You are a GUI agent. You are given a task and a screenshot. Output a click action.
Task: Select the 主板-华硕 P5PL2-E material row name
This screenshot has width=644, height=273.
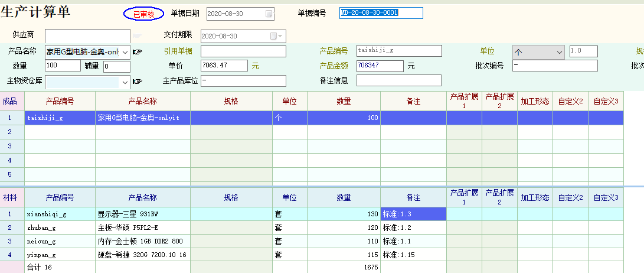pos(142,227)
